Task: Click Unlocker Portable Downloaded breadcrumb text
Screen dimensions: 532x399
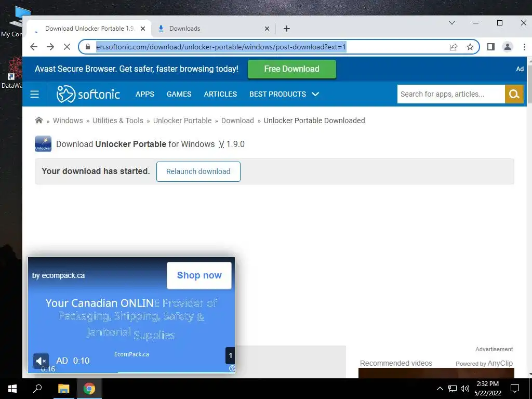Action: [314, 121]
